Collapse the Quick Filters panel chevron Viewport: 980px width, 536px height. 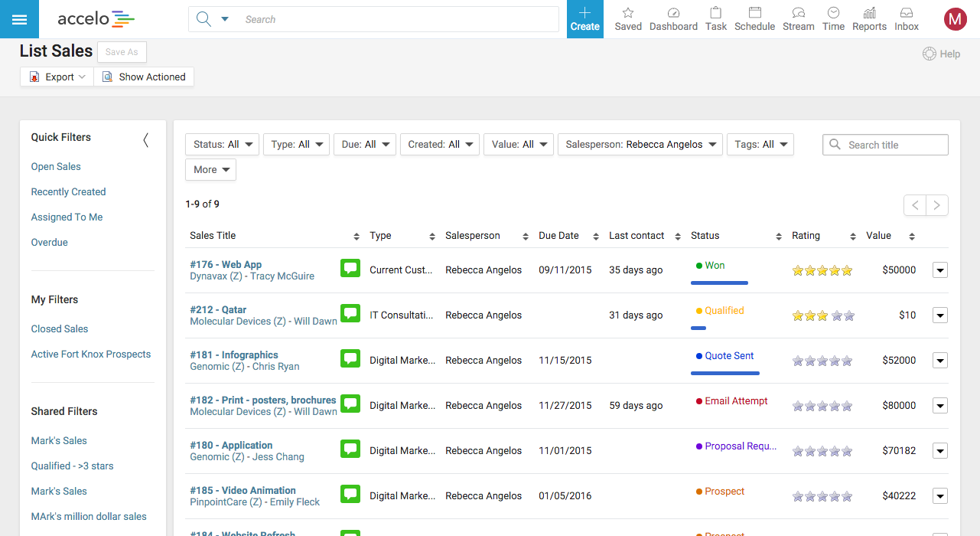click(x=145, y=139)
